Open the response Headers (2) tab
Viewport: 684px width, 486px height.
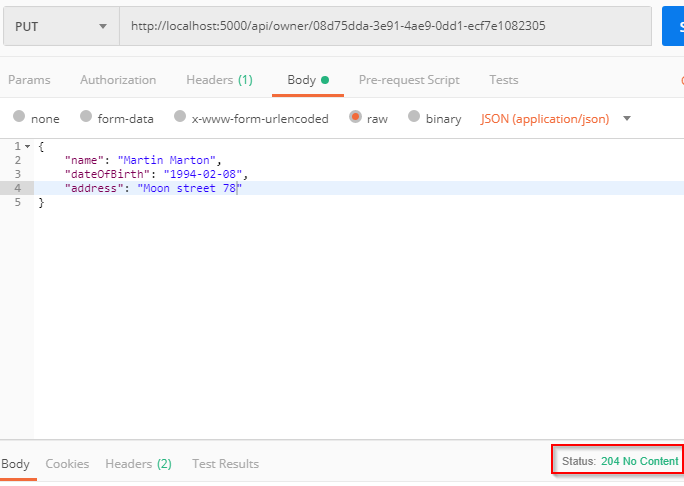(138, 464)
